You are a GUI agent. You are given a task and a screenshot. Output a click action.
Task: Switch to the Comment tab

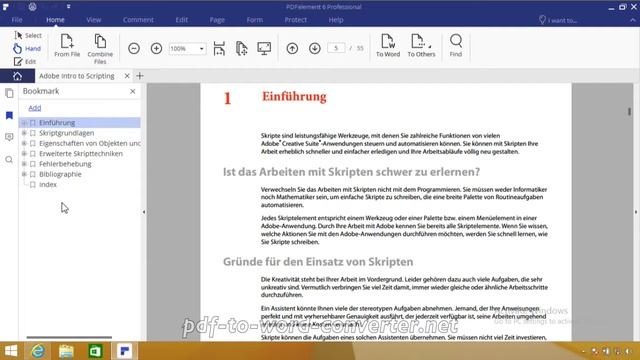click(x=138, y=20)
